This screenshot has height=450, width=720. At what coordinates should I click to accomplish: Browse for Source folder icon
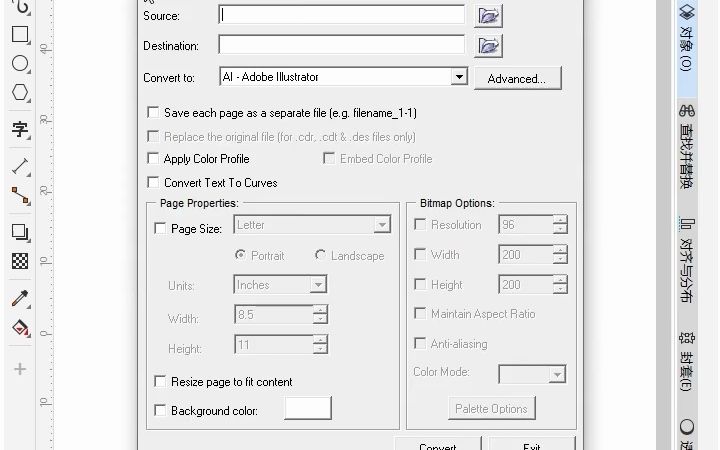tap(488, 16)
